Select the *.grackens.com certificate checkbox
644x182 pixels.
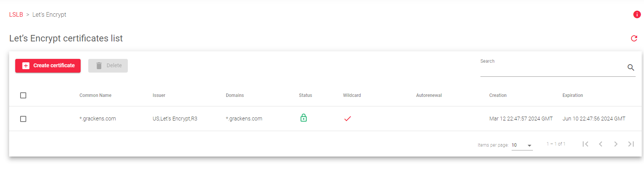point(23,119)
